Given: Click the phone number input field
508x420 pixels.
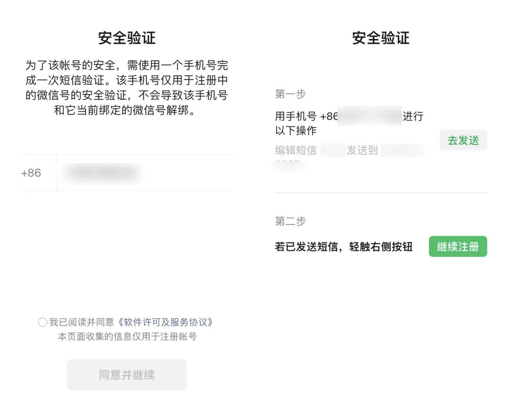Looking at the screenshot, I should click(141, 173).
